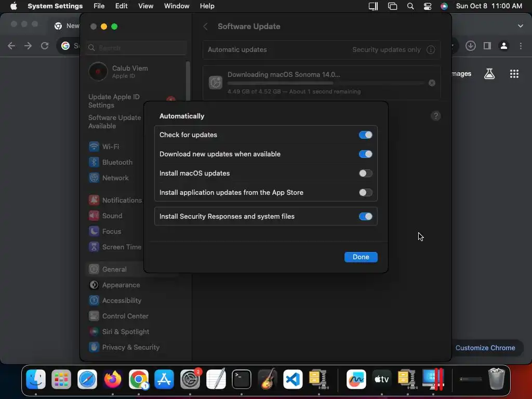Open the Trash in the Dock
The image size is (532, 399).
point(497,379)
